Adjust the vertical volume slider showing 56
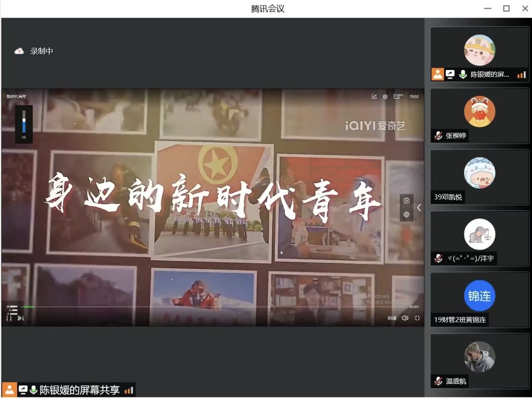The height and width of the screenshot is (398, 532). 24,121
